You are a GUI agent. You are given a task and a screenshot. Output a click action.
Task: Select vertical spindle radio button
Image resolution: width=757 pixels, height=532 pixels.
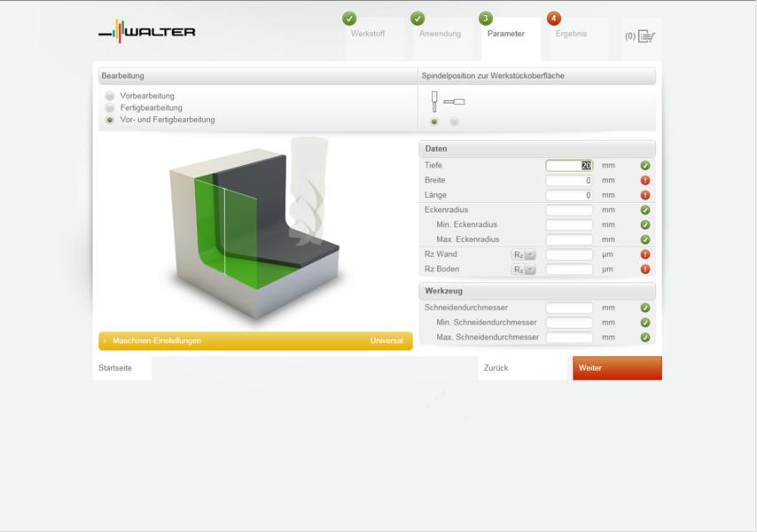tap(434, 121)
